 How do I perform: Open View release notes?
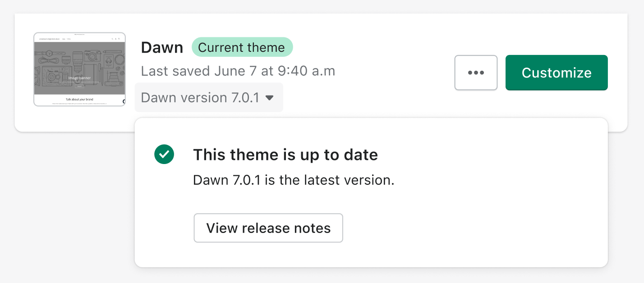(268, 228)
